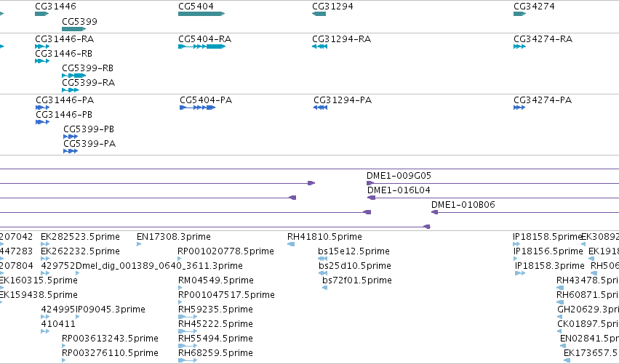Click the 410411 EST label
The image size is (619, 364).
point(58,324)
